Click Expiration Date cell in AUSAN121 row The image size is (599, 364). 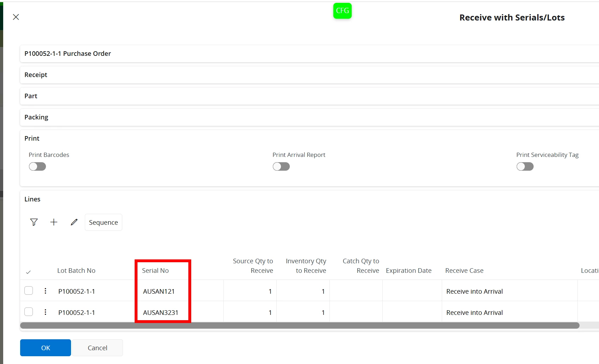(412, 290)
